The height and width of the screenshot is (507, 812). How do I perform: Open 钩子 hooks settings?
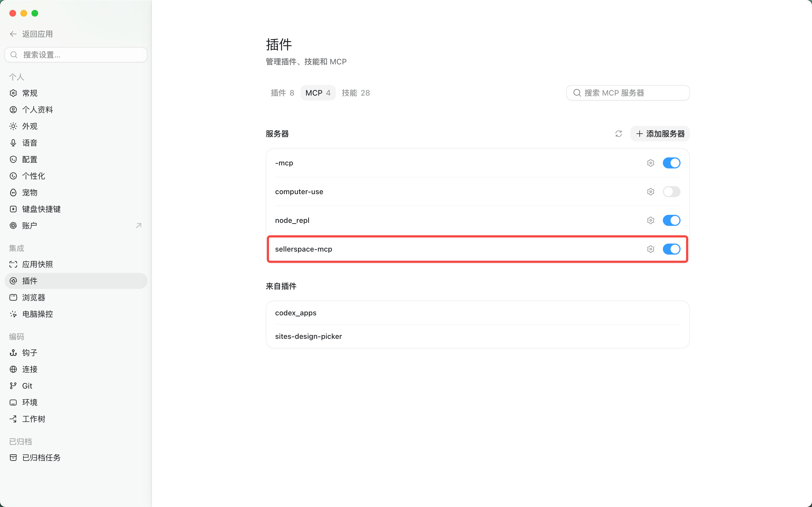[x=76, y=353]
